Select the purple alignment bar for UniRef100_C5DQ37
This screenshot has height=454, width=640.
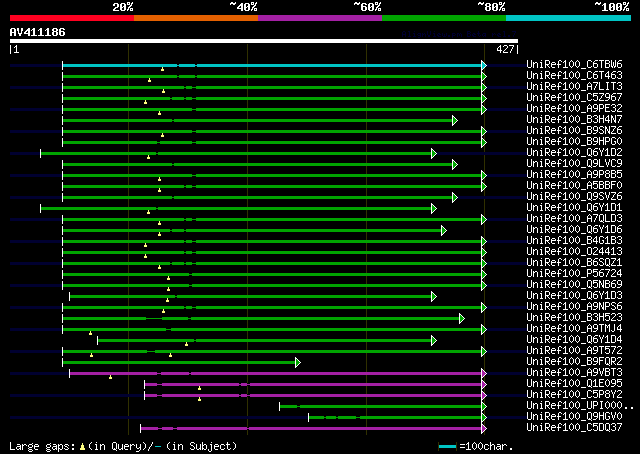[311, 429]
